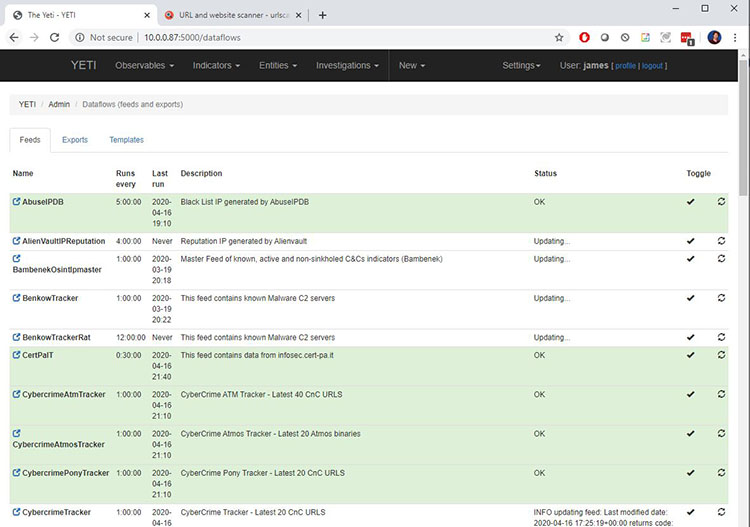This screenshot has height=527, width=750.
Task: Refresh the CybercrimeTracker feed
Action: point(721,512)
